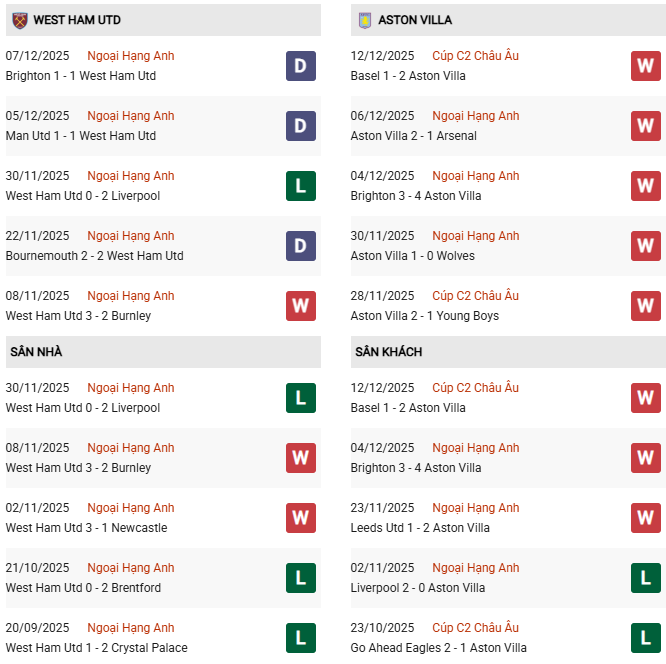The image size is (666, 664).
Task: Open Ngoại Hạng Anh link dated 22/11/2025
Action: pyautogui.click(x=130, y=236)
